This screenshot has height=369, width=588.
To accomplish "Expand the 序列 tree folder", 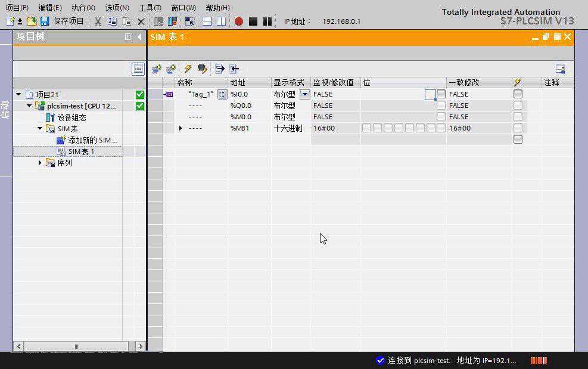I will tap(41, 163).
